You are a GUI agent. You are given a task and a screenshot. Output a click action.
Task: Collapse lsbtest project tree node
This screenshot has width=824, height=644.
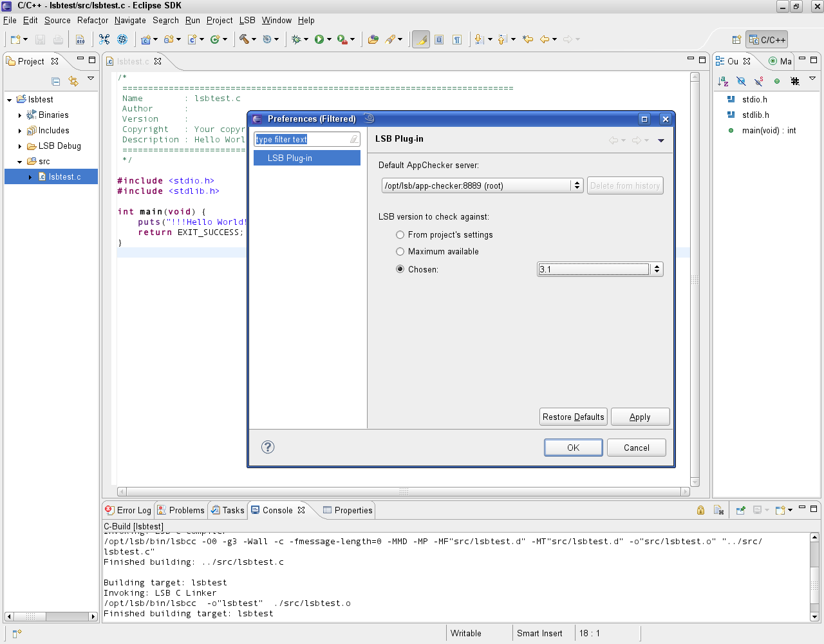[10, 100]
